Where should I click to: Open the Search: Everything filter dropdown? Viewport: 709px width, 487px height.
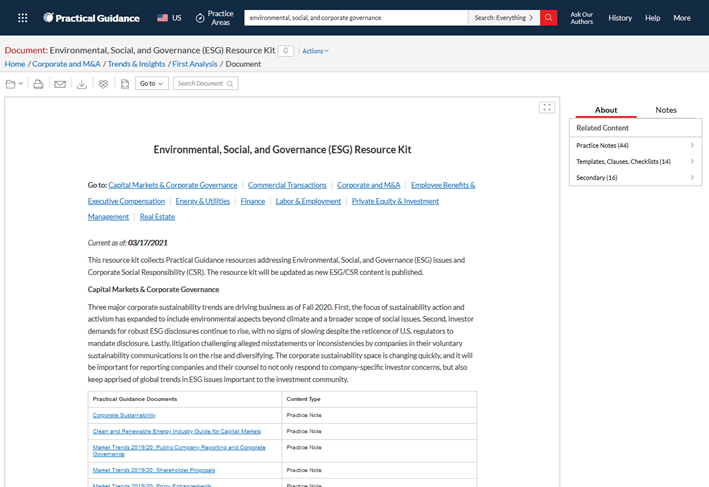tap(504, 18)
